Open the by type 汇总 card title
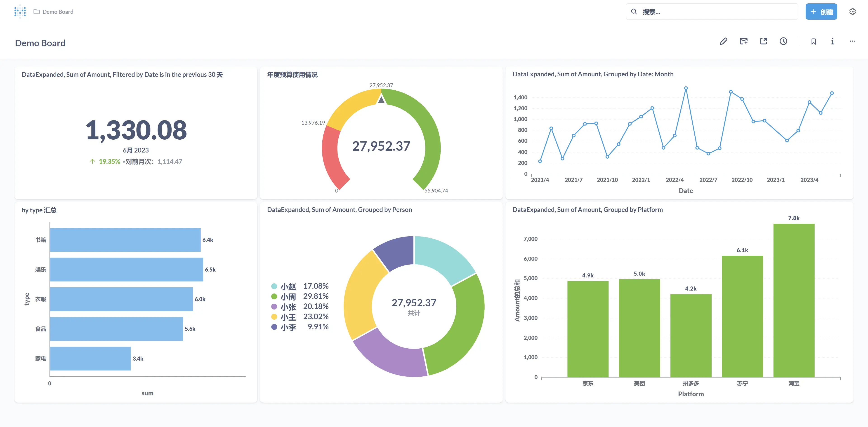This screenshot has height=427, width=868. tap(39, 210)
